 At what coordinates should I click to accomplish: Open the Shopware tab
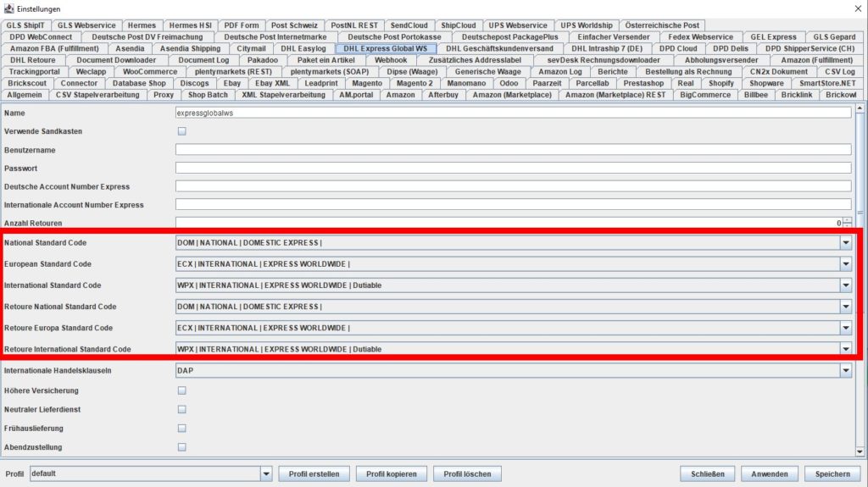coord(766,83)
